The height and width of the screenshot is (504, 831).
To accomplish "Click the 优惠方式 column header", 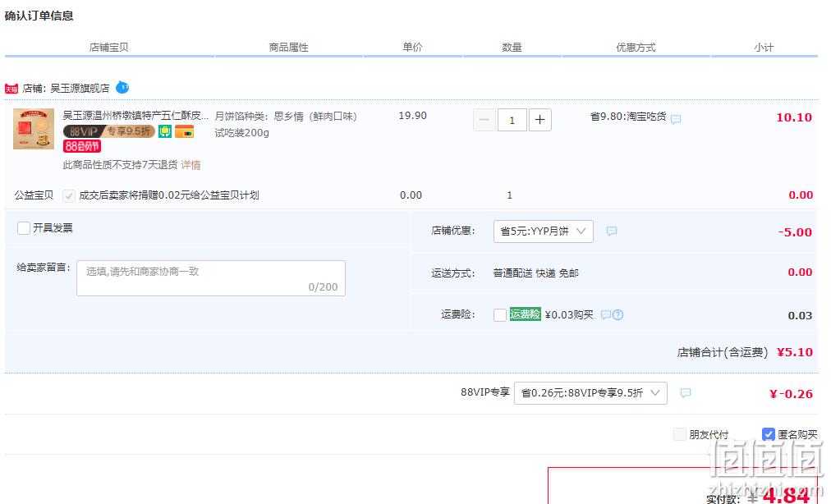I will point(636,47).
